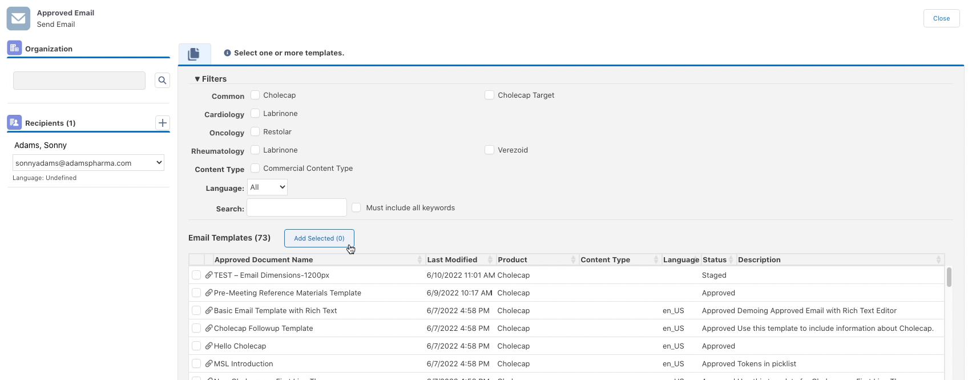Image resolution: width=980 pixels, height=380 pixels.
Task: Click the Recipients people icon
Action: (14, 122)
